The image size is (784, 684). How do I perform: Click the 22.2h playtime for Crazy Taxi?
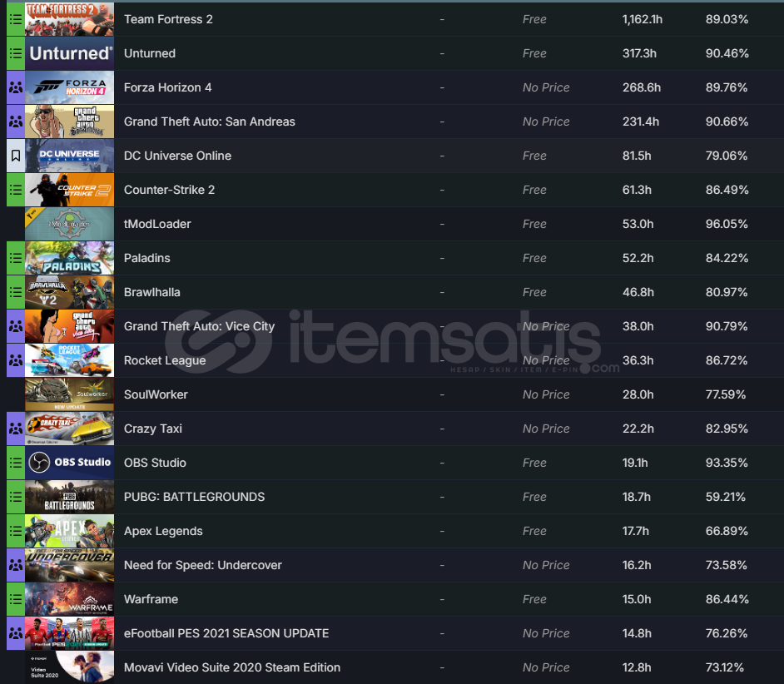[637, 429]
